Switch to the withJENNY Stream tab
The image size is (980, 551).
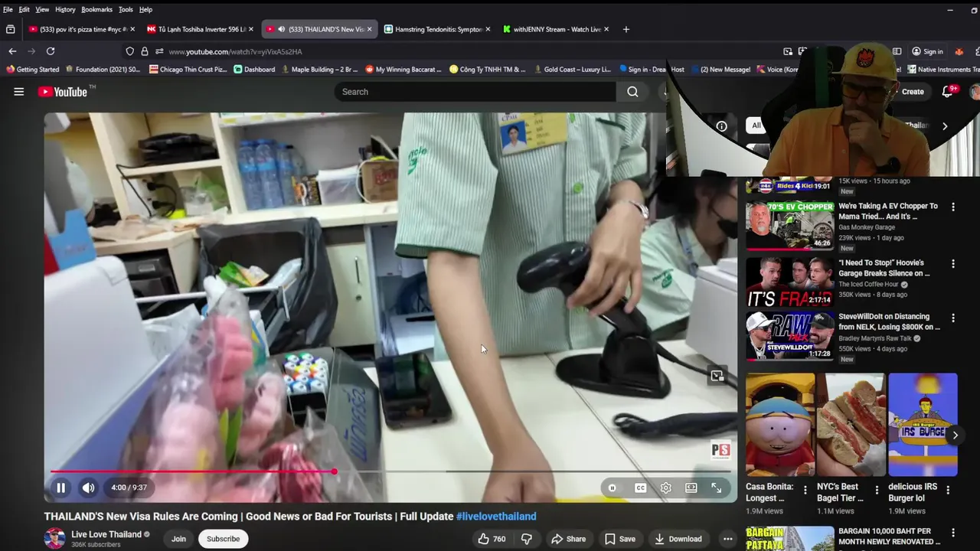556,29
